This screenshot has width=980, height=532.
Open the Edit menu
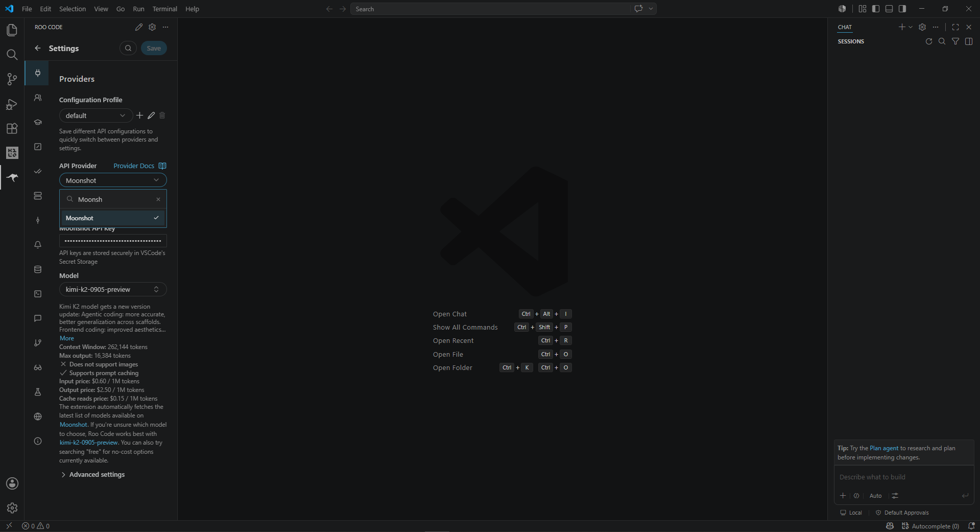[45, 9]
